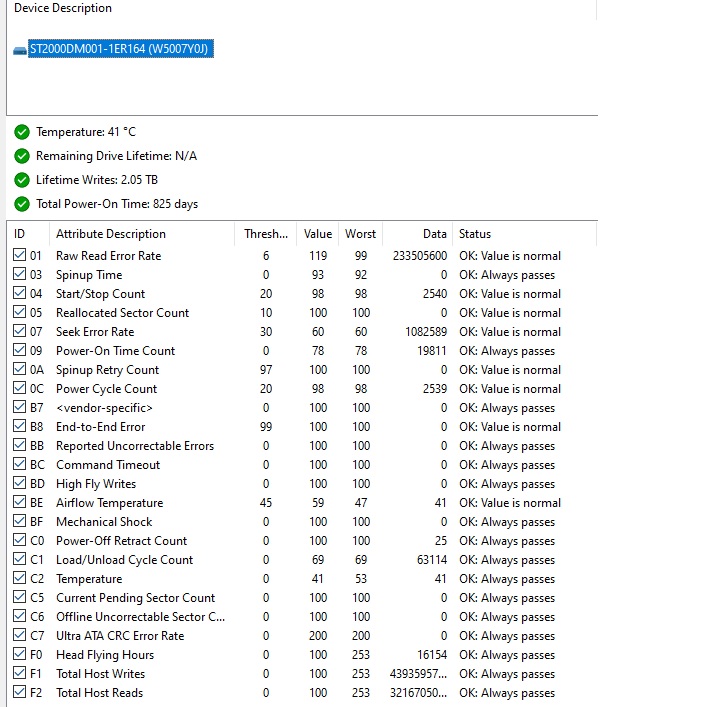
Task: Click Total Host Reads data 32167050...
Action: [418, 693]
